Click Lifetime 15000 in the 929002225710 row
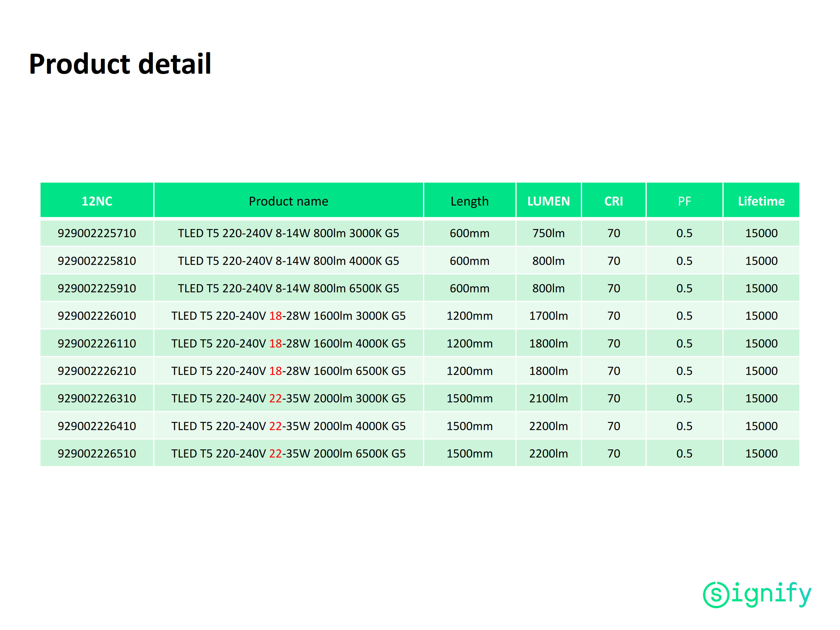This screenshot has width=840, height=630. (761, 233)
